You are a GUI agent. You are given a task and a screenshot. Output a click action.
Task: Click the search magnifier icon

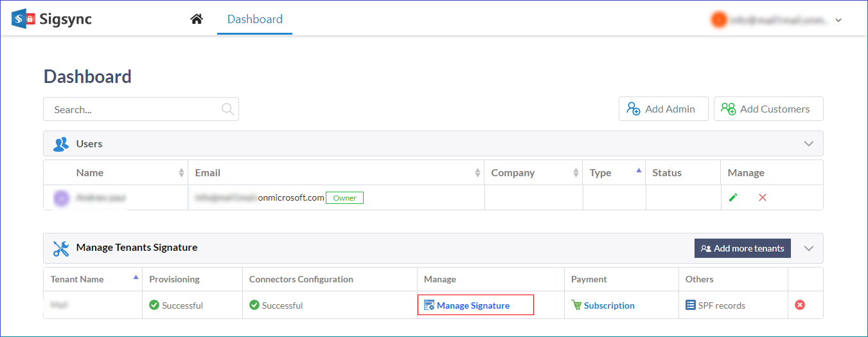click(227, 109)
